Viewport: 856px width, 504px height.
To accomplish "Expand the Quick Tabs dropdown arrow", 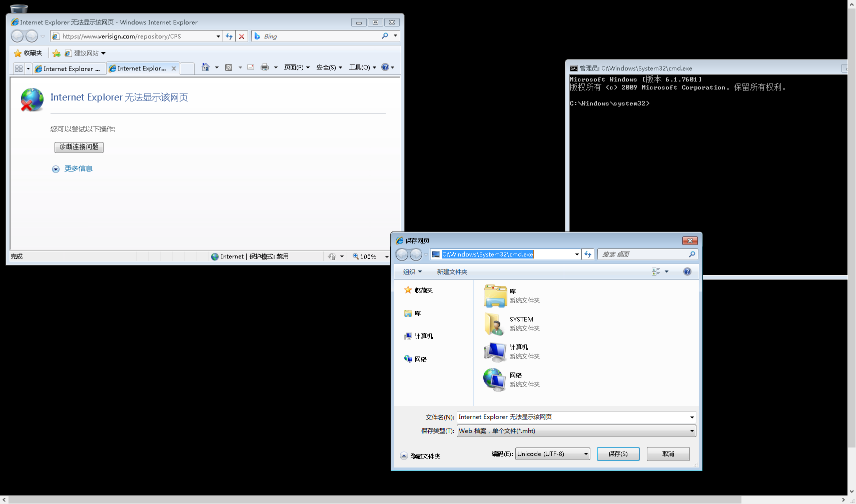I will click(28, 68).
